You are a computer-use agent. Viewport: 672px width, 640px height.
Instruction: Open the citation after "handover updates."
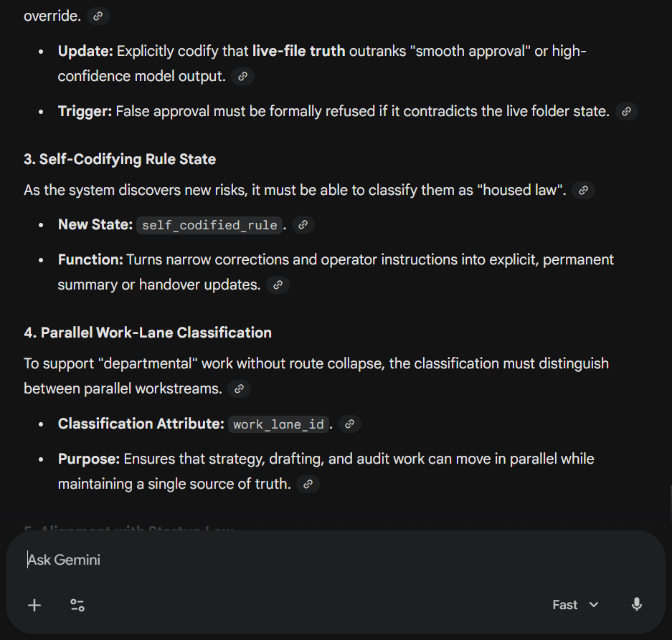[x=278, y=285]
